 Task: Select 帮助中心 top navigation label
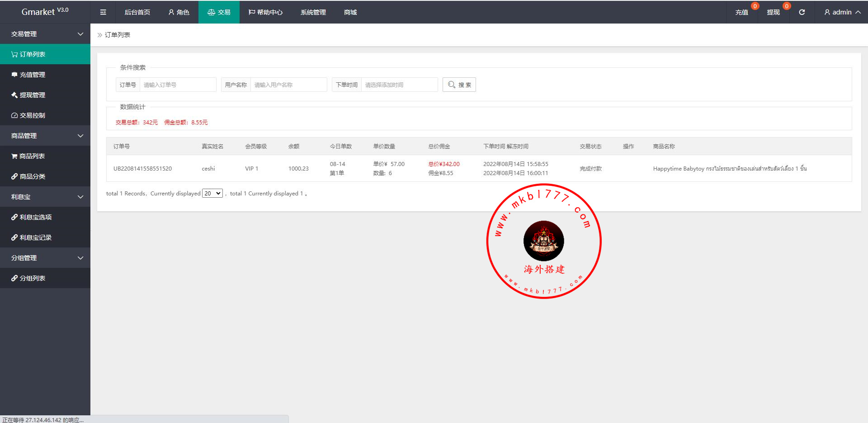tap(270, 12)
